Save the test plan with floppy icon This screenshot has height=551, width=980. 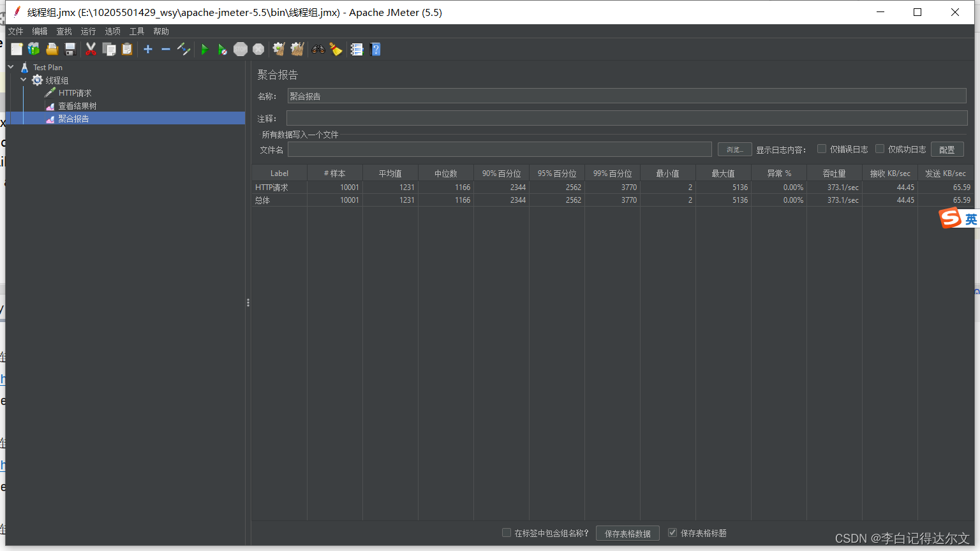coord(70,49)
